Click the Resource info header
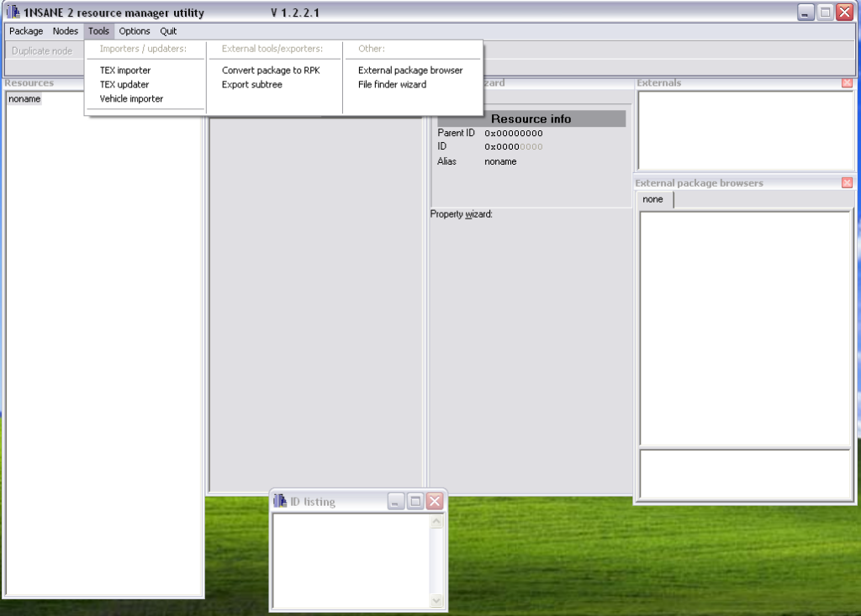 pos(531,118)
